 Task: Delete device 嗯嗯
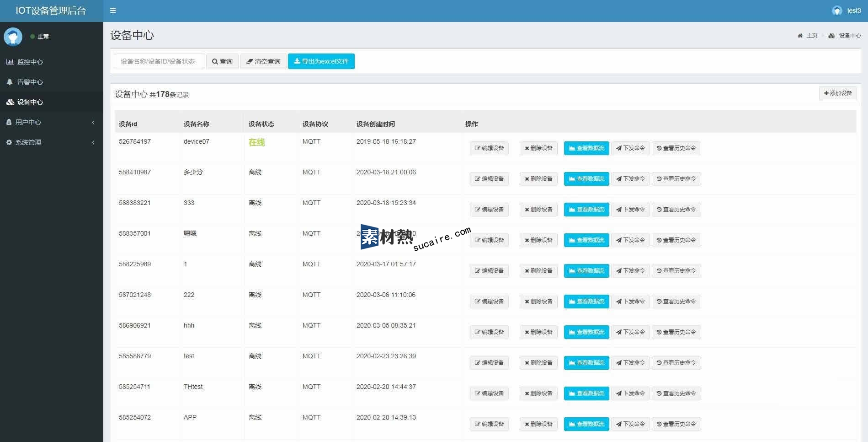pos(538,240)
